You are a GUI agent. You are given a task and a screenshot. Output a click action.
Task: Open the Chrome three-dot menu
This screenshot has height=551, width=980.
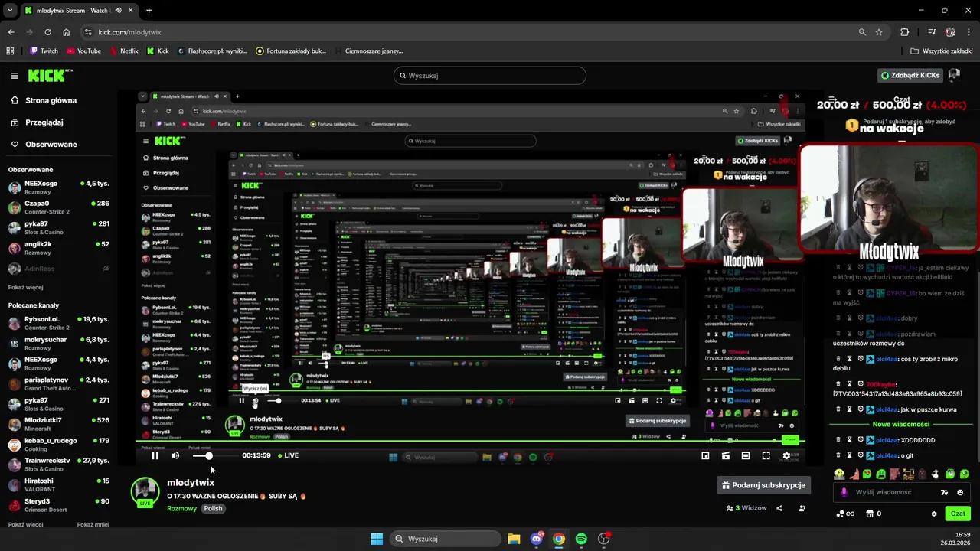pos(969,32)
